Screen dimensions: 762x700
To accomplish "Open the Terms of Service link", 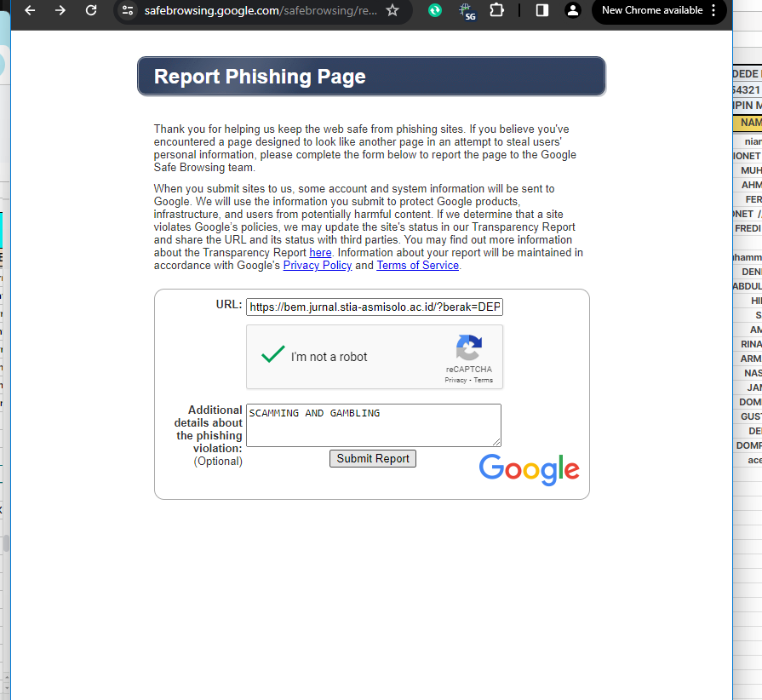I will (x=417, y=266).
